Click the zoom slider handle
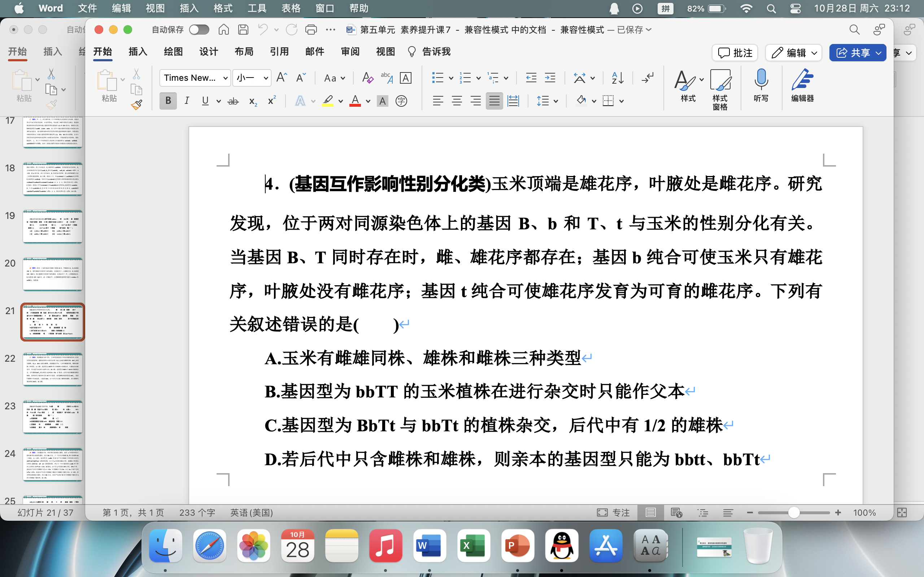924x577 pixels. 793,512
